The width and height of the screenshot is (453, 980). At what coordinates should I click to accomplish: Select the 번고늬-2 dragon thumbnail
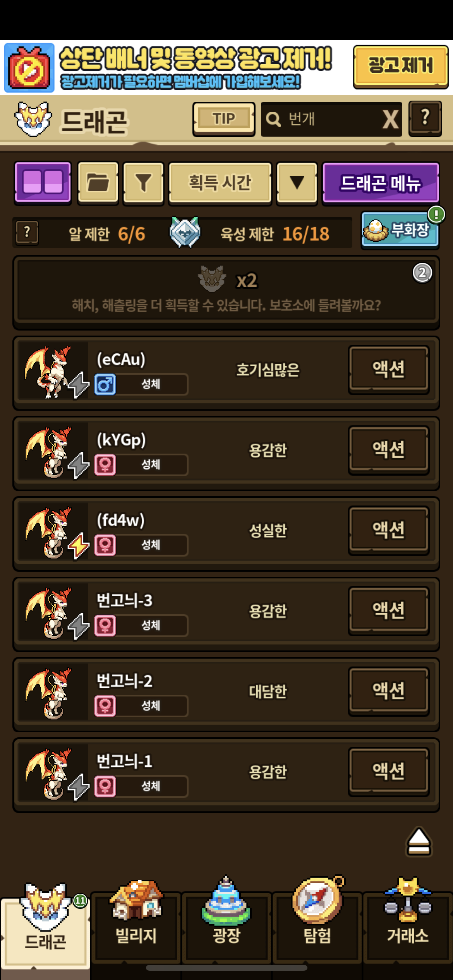coord(50,694)
